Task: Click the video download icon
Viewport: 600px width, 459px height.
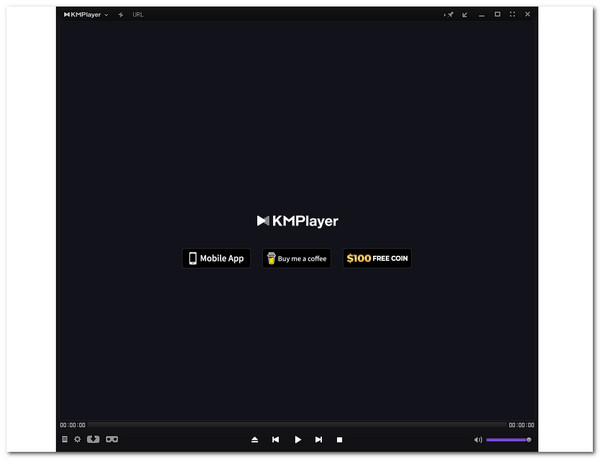Action: (x=93, y=439)
